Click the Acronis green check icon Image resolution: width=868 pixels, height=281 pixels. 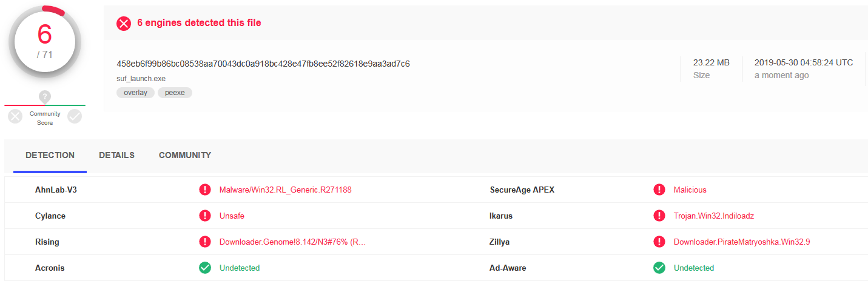pyautogui.click(x=205, y=268)
